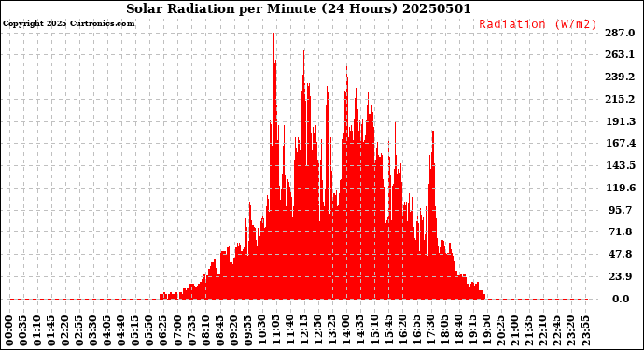Click the 12:15 time axis label
The height and width of the screenshot is (350, 644).
click(304, 331)
